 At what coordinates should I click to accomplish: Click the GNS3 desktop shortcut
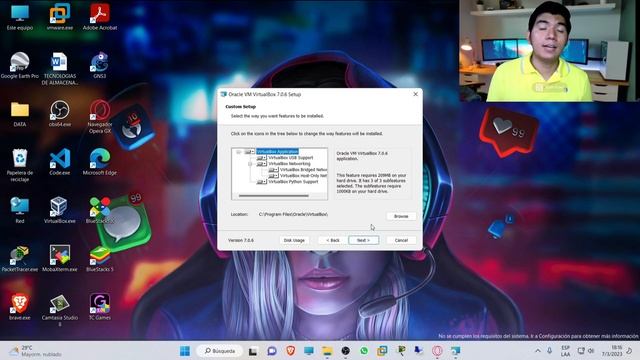[100, 66]
